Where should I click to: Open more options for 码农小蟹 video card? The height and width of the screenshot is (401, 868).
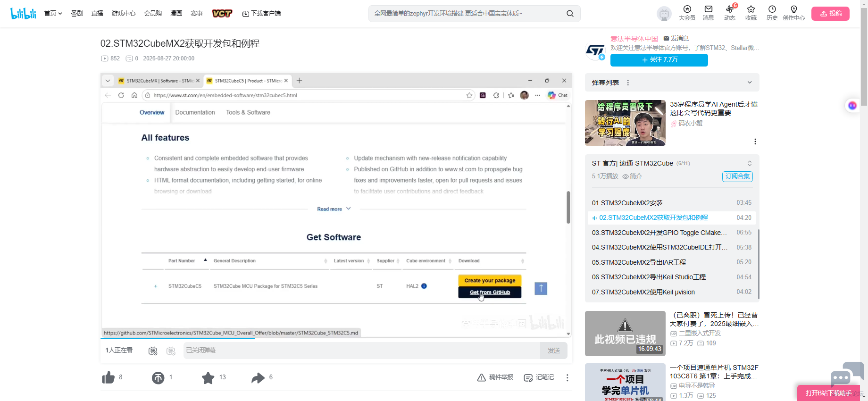tap(755, 142)
